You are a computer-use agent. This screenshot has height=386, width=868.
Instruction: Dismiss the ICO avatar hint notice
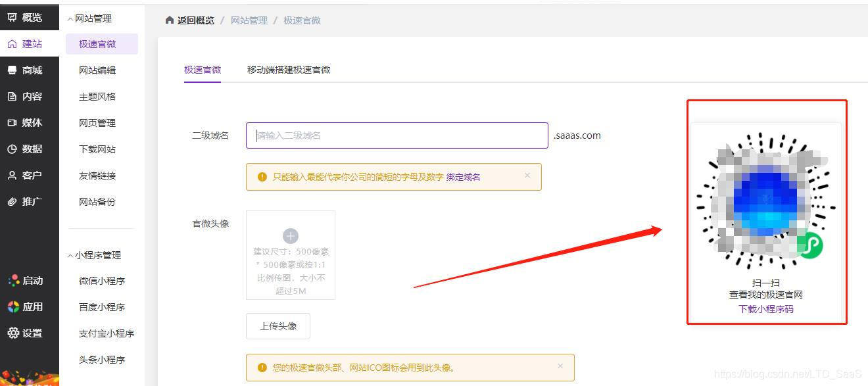(x=560, y=366)
